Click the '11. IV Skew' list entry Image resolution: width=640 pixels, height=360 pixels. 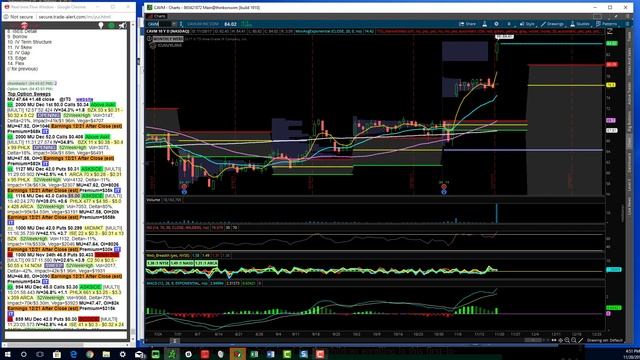(x=20, y=47)
